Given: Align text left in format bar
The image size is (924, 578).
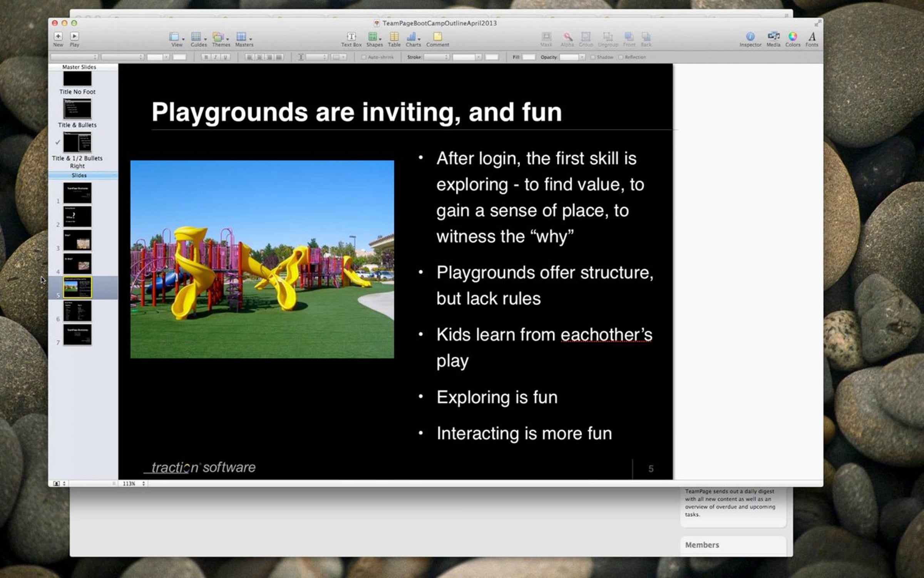Looking at the screenshot, I should (250, 57).
